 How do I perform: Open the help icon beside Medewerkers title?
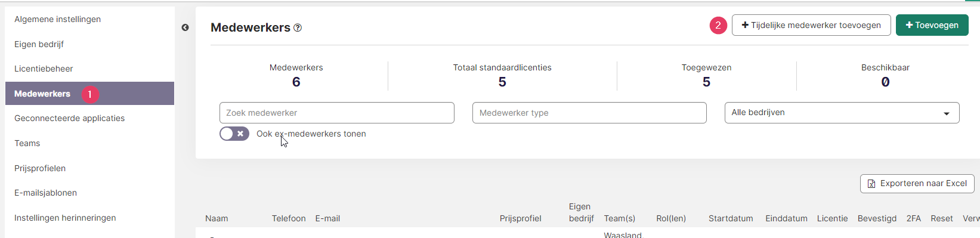click(x=298, y=27)
